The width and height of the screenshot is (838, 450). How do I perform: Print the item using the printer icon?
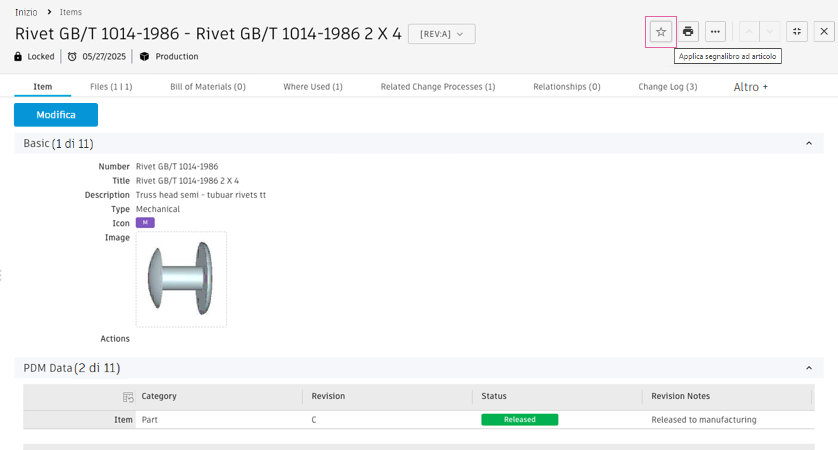(688, 32)
